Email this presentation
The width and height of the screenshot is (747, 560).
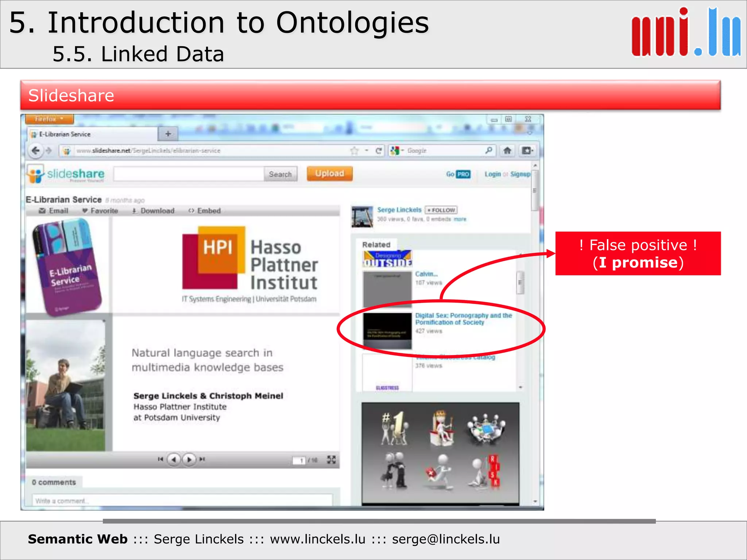[54, 211]
